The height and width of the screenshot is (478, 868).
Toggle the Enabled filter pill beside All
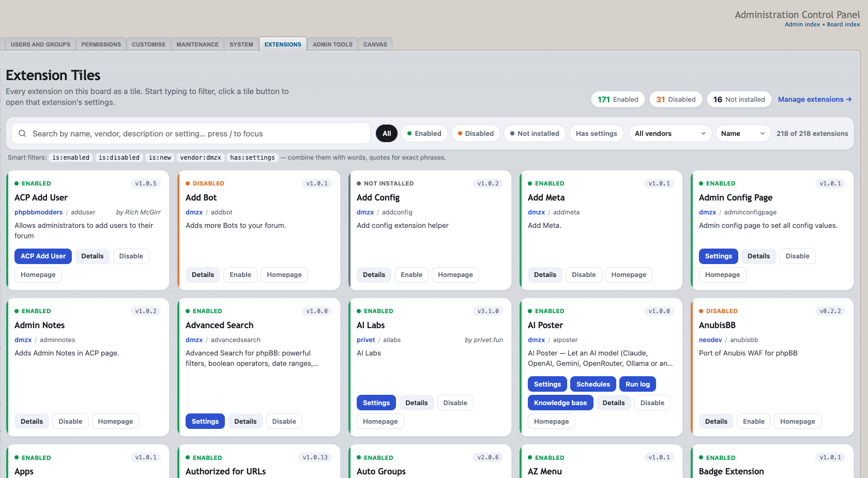coord(424,133)
